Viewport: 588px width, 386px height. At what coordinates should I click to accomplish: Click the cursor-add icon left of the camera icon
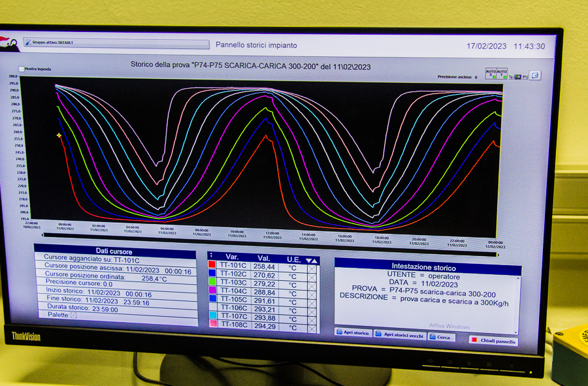tap(511, 77)
